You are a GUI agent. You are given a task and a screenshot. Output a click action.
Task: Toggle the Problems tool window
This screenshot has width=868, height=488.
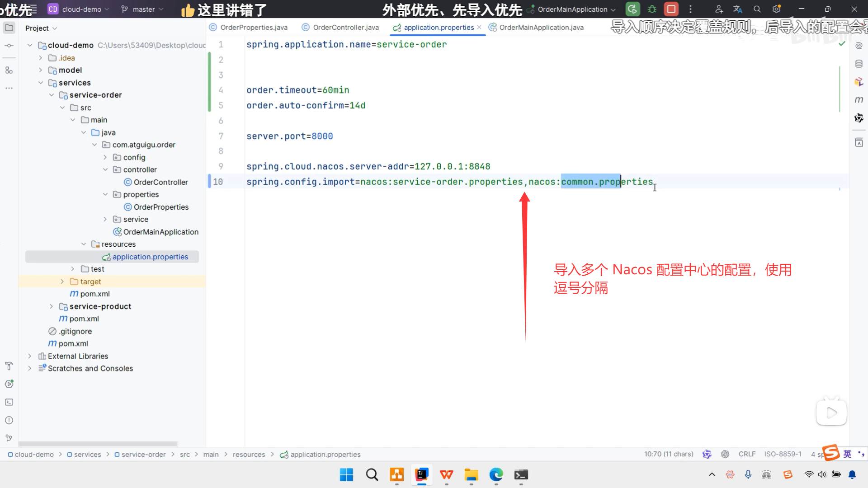[9, 420]
